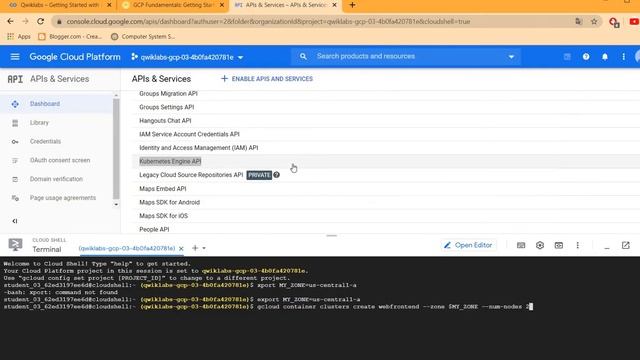640x360 pixels.
Task: Switch to the GCP Fundamentals browser tab
Action: click(173, 5)
